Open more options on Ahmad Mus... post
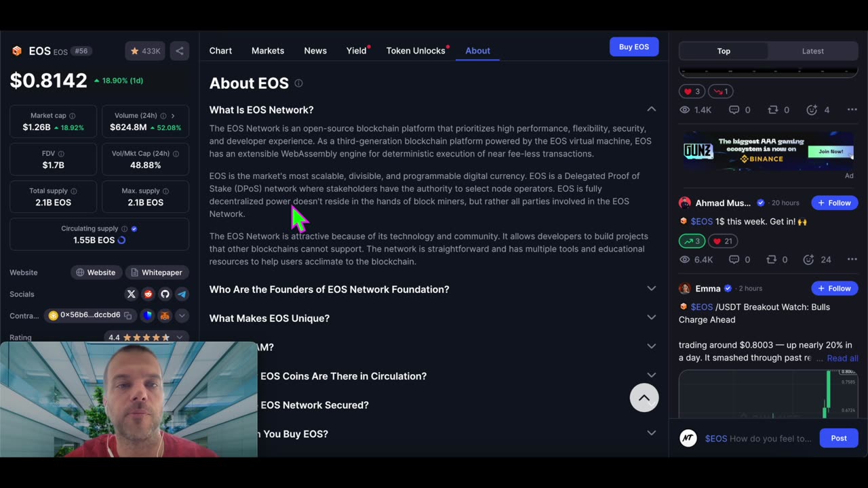Screen dimensions: 868x488 pyautogui.click(x=852, y=260)
